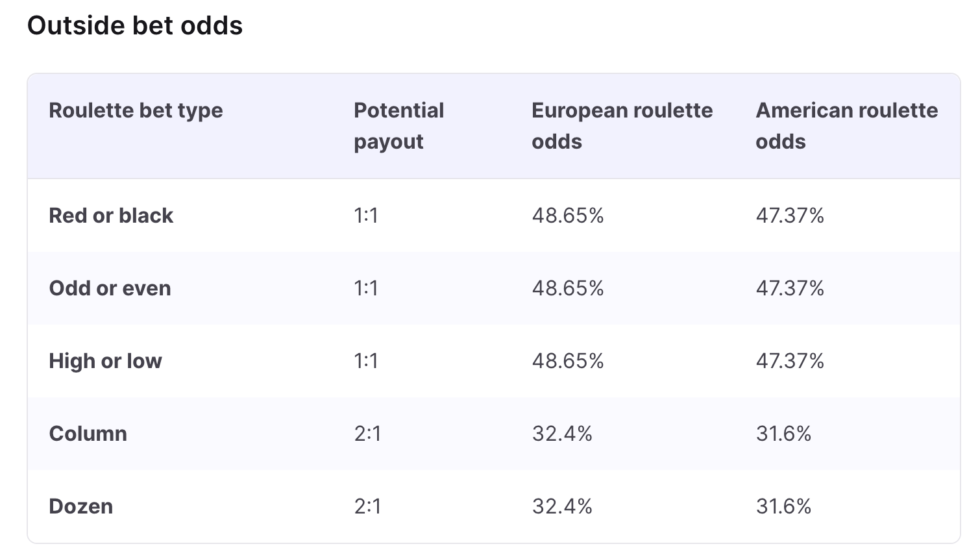Click the payout value for Dozen
This screenshot has height=557, width=980.
367,506
